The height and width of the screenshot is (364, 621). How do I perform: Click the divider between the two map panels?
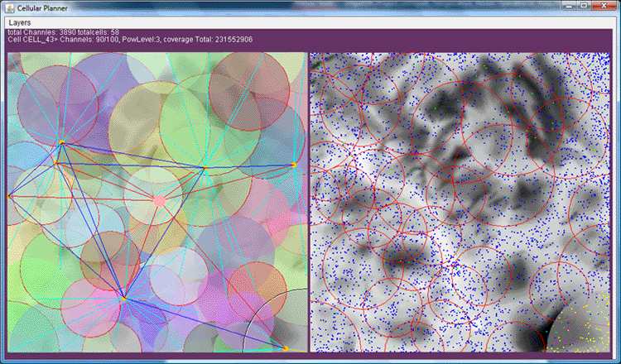[309, 202]
